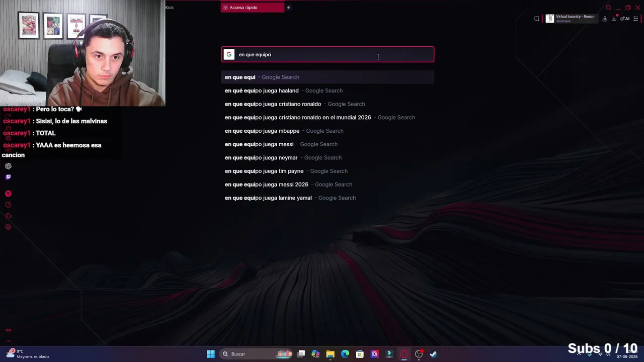
Task: Choose suggestion 'cristiano ronaldo en el mundial 2026'
Action: coord(328,117)
